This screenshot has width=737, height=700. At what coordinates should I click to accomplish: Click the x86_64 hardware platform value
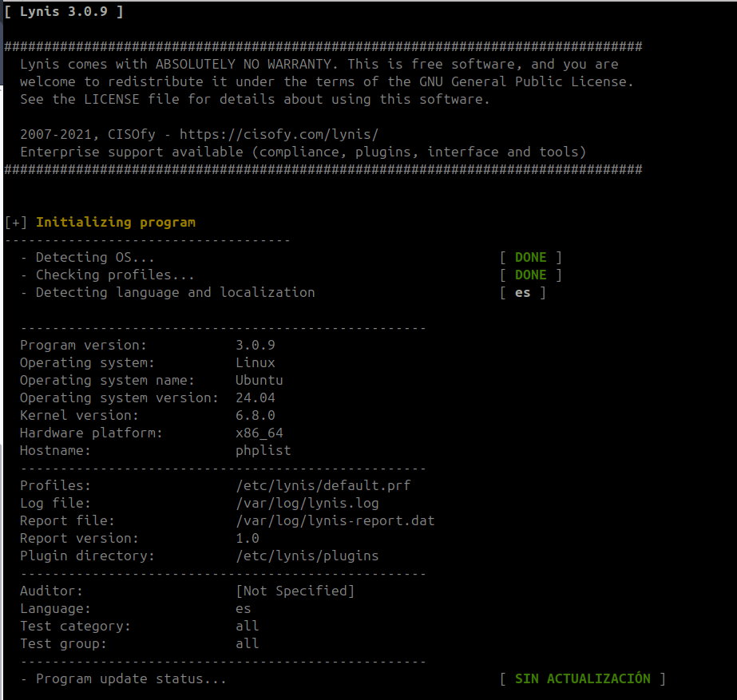point(259,433)
